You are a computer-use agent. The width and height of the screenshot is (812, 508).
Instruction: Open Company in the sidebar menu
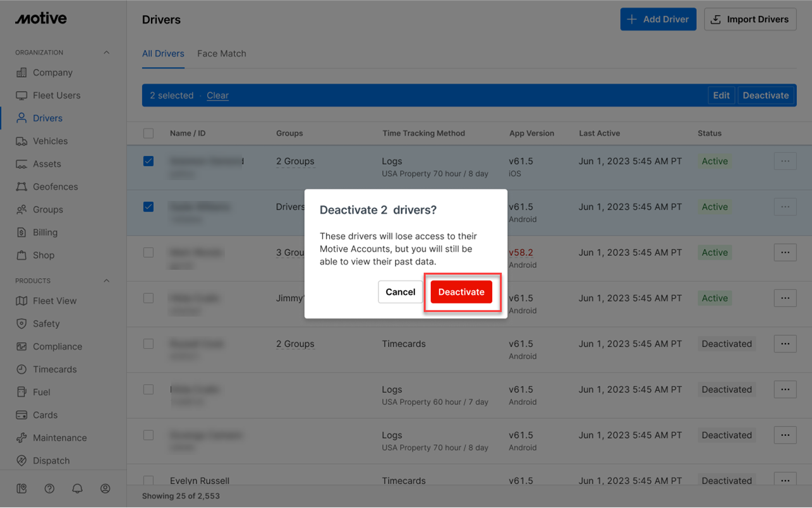(x=52, y=73)
